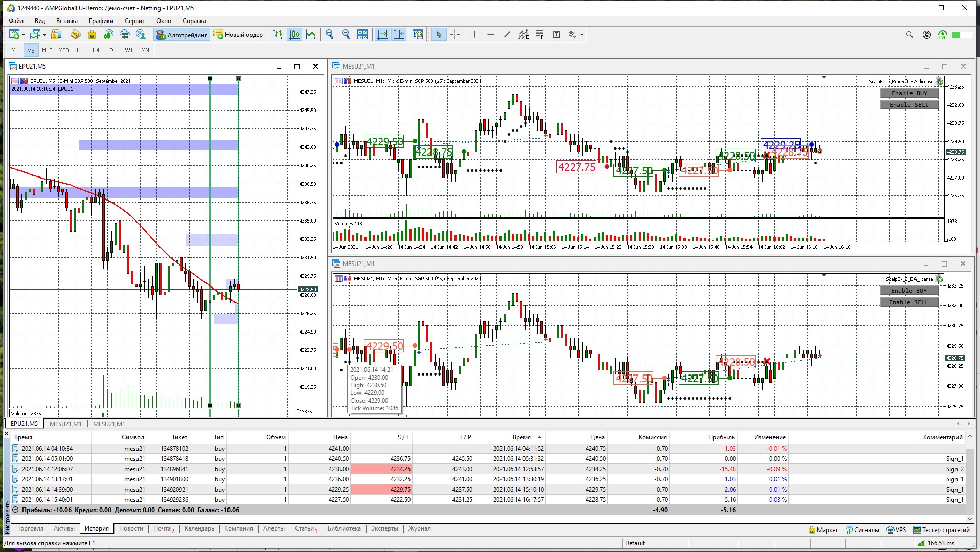Click Enable SELL on the lower MESU21 chart
The height and width of the screenshot is (552, 980).
[908, 302]
